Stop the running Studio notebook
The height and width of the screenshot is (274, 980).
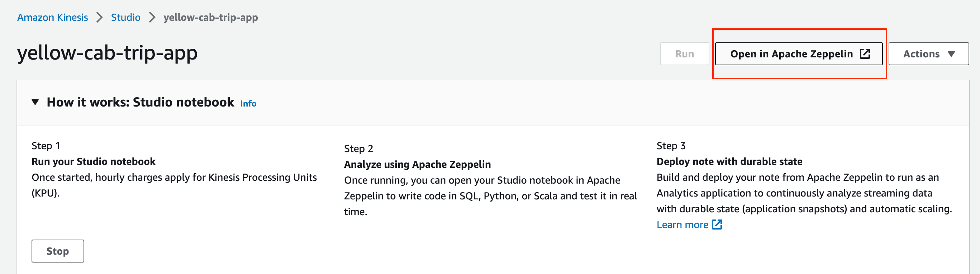58,251
